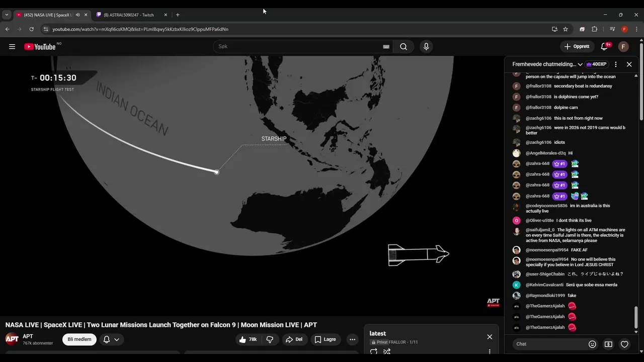Open playlist options three-dot menu
Viewport: 644px width, 362px height.
[x=490, y=351]
